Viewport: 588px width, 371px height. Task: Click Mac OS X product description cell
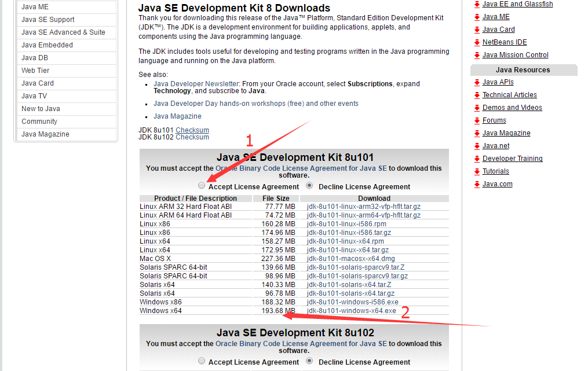click(x=155, y=259)
